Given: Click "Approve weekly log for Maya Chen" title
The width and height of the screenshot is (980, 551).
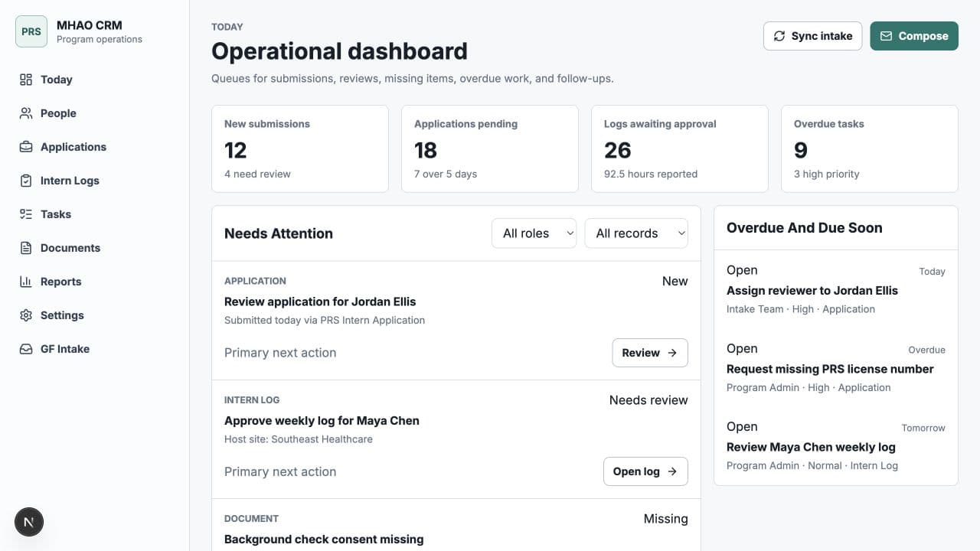Looking at the screenshot, I should click(322, 421).
